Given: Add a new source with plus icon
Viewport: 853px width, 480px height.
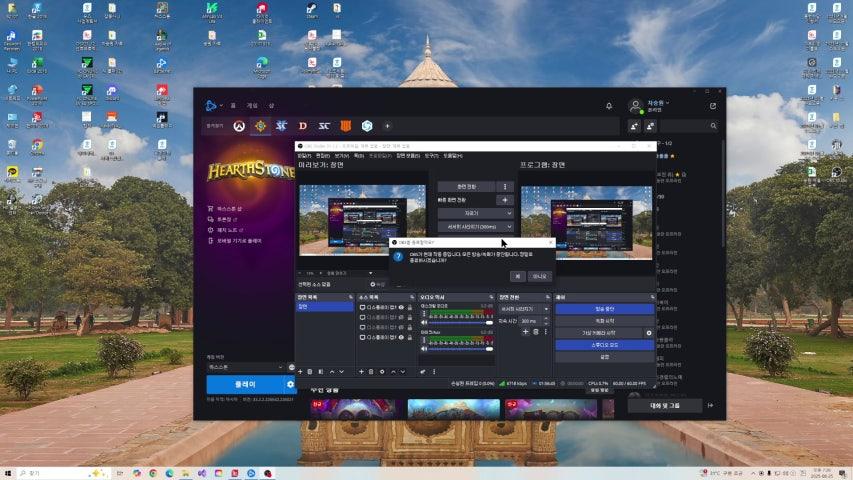Looking at the screenshot, I should tap(361, 372).
